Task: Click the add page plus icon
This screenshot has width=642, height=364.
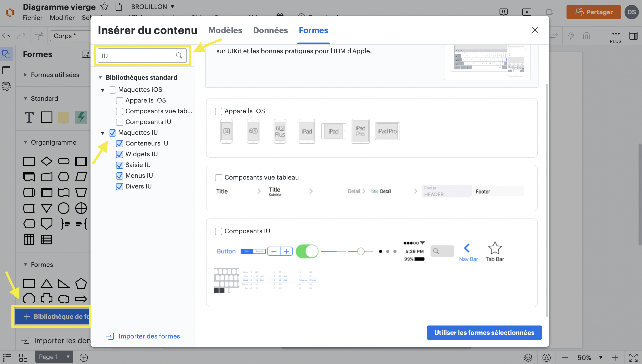Action: click(84, 357)
